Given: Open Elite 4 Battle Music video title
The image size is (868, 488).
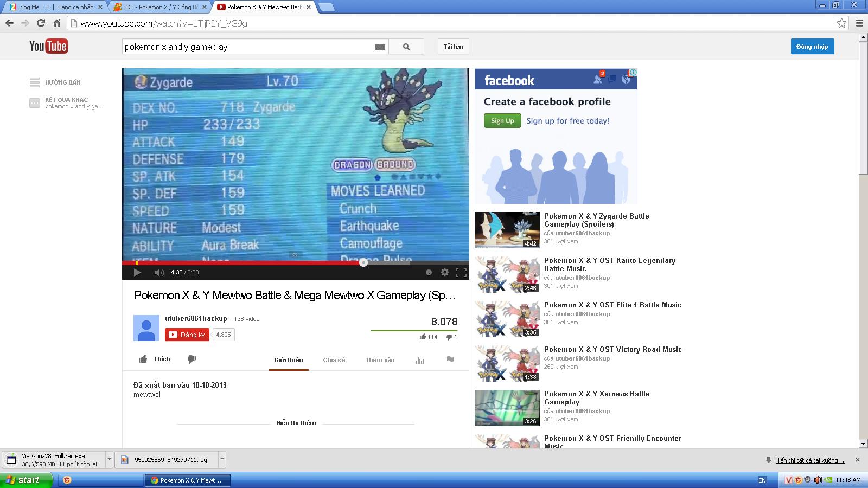Looking at the screenshot, I should [612, 305].
